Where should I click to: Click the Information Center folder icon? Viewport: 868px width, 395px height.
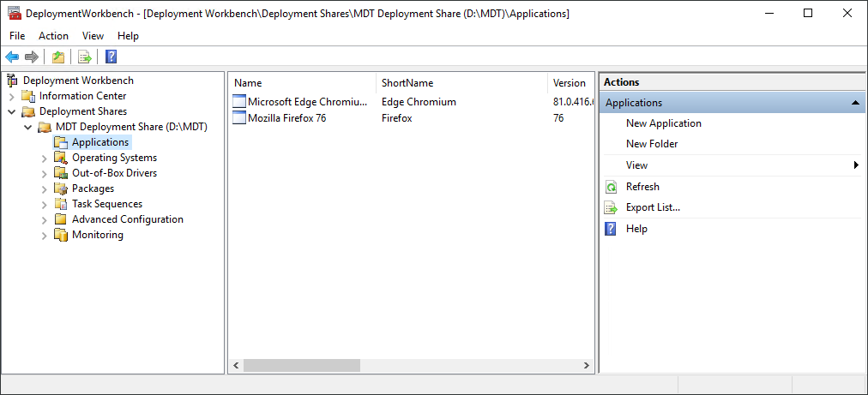coord(28,96)
